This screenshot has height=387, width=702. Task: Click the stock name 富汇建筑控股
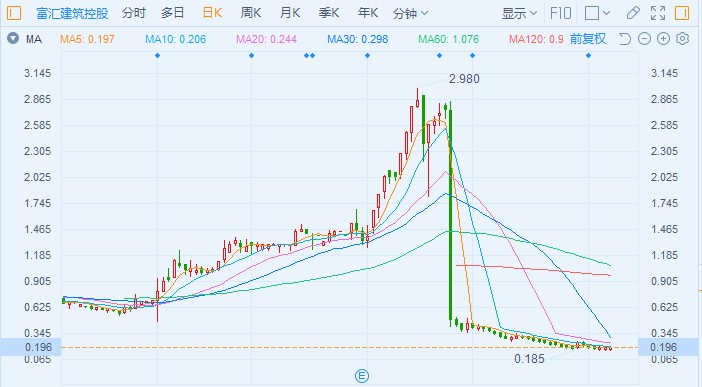click(72, 13)
